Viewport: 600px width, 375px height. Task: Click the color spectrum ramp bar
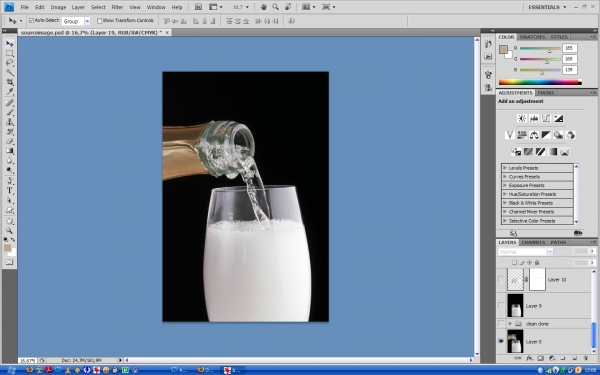tap(540, 82)
